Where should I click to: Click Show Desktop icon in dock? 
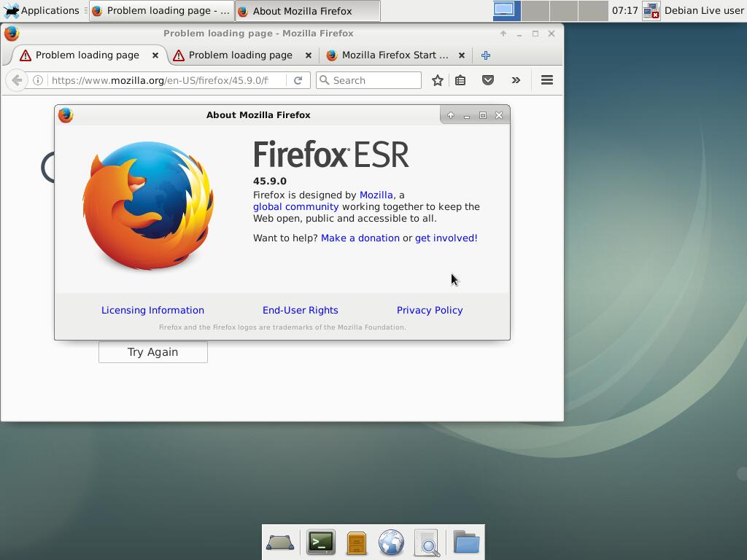[280, 542]
